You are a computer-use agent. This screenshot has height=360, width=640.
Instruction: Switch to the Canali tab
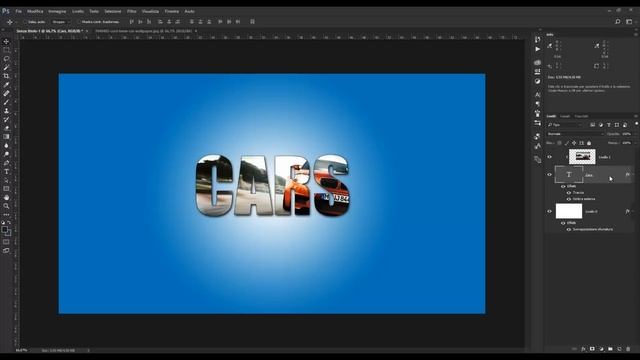pyautogui.click(x=565, y=116)
